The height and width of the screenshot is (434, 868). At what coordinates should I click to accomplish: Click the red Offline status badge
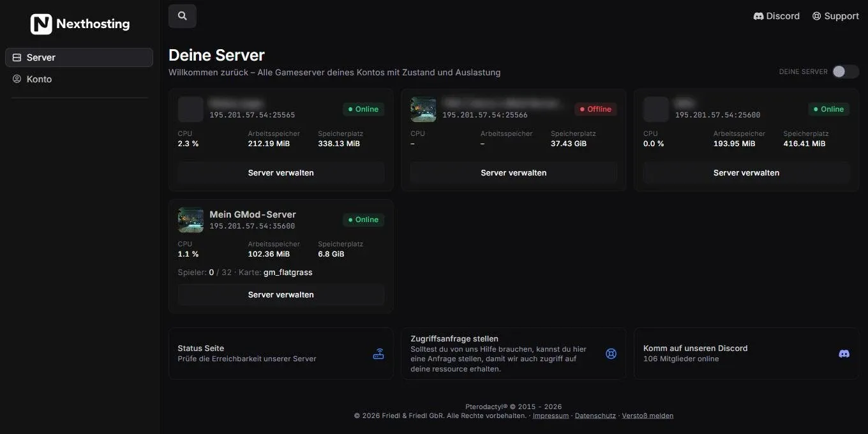coord(595,109)
